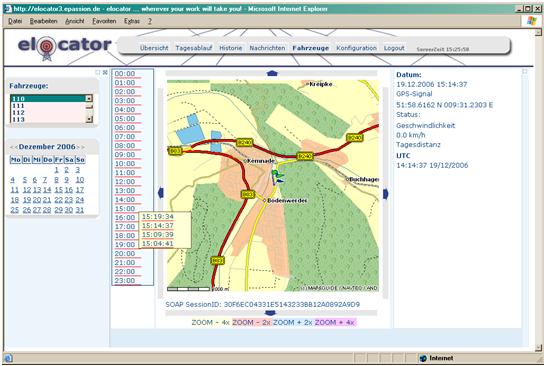Close the Fahrzeuge side panel
The height and width of the screenshot is (366, 546).
coord(105,72)
